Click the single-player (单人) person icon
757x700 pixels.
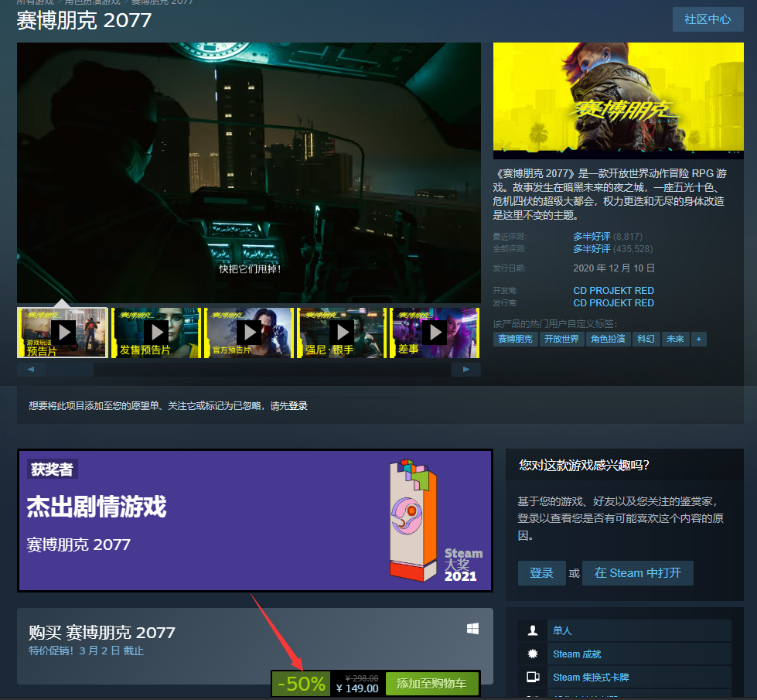532,630
